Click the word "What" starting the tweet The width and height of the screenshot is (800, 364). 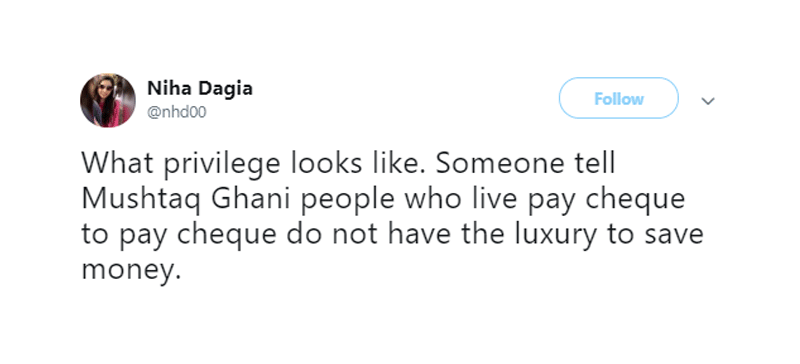pos(109,164)
